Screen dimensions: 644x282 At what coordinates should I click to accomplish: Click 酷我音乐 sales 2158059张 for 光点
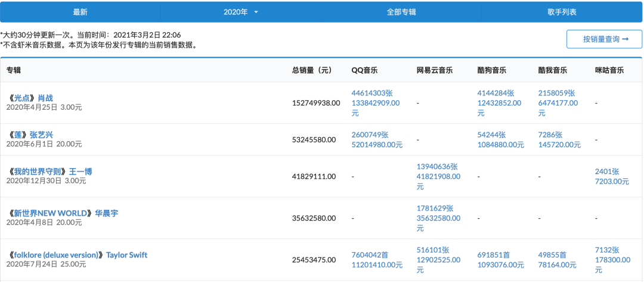pyautogui.click(x=556, y=93)
